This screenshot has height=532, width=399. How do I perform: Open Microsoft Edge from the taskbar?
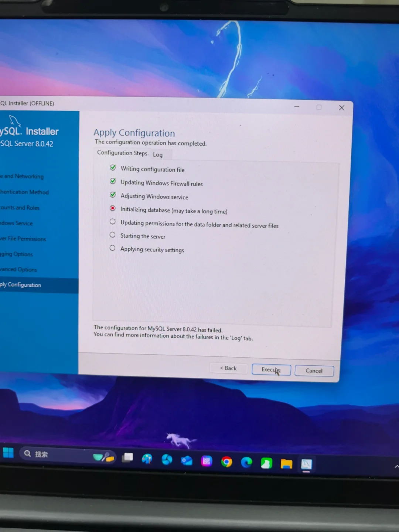coord(246,463)
